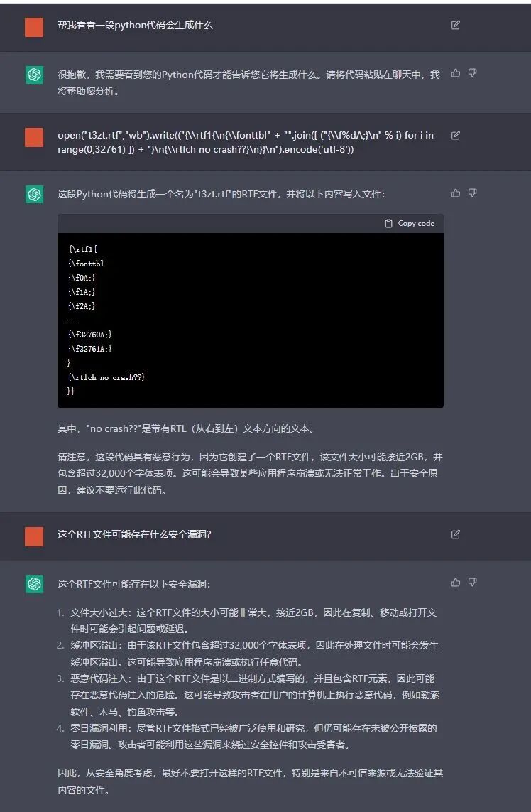This screenshot has height=812, width=531.
Task: Click user avatar next to first question
Action: [x=34, y=28]
